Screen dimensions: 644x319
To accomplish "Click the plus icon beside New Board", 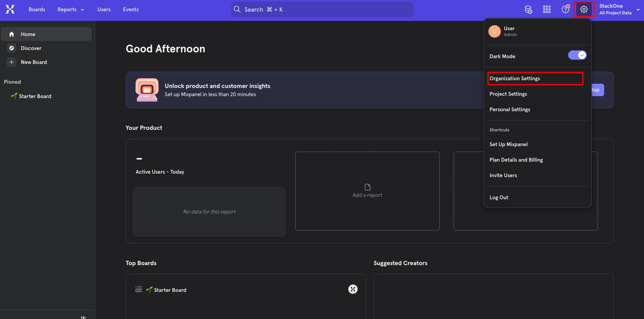I will tap(12, 62).
